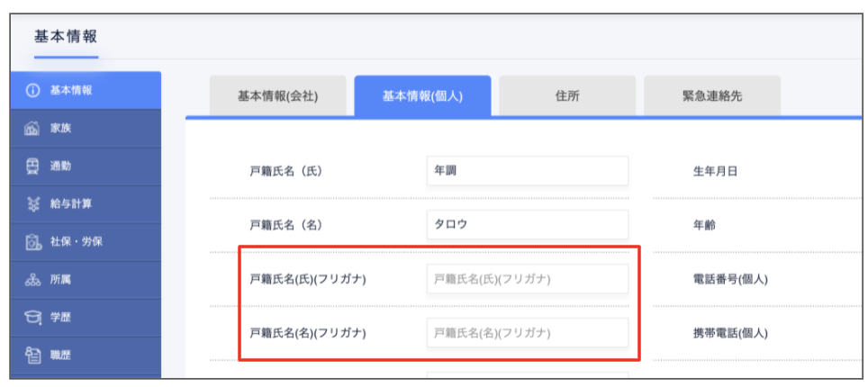The width and height of the screenshot is (868, 387).
Task: Open the 給与計算 yen icon
Action: click(33, 204)
